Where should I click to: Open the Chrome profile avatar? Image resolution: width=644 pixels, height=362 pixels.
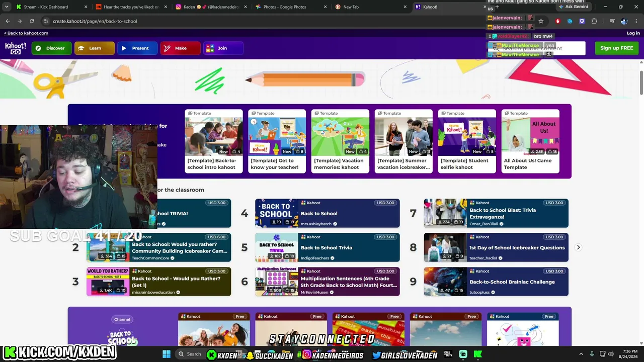[x=624, y=21]
